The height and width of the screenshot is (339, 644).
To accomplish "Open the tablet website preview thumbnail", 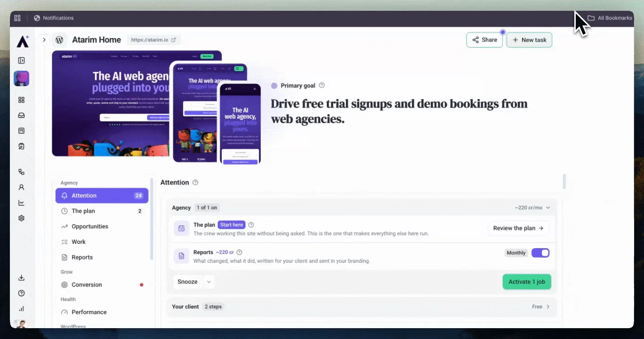I will [195, 113].
